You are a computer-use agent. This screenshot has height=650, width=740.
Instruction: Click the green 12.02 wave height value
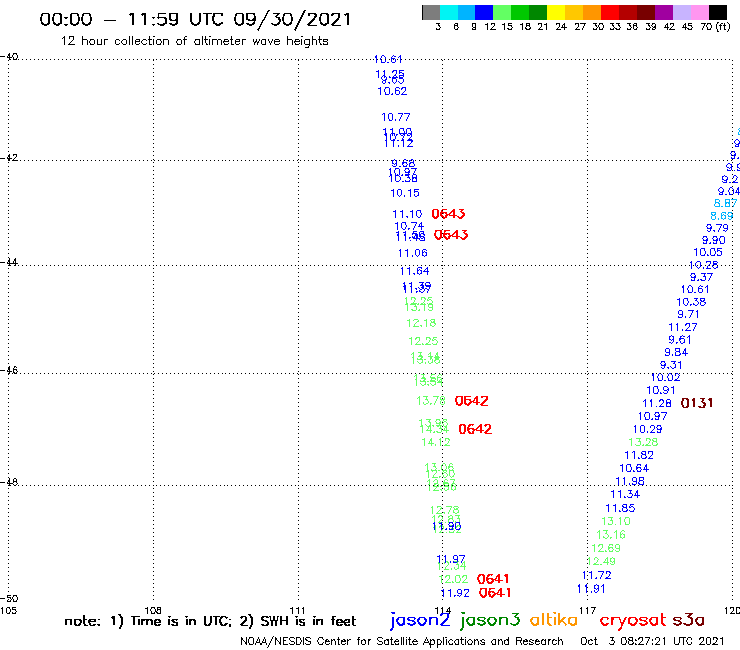pos(453,579)
